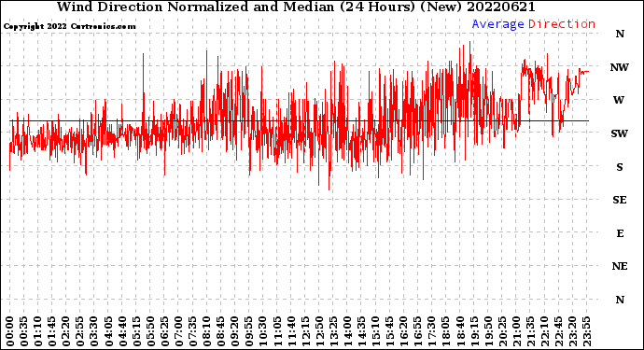The height and width of the screenshot is (350, 644).
Task: Click the 00:00 time label
Action: pyautogui.click(x=10, y=332)
